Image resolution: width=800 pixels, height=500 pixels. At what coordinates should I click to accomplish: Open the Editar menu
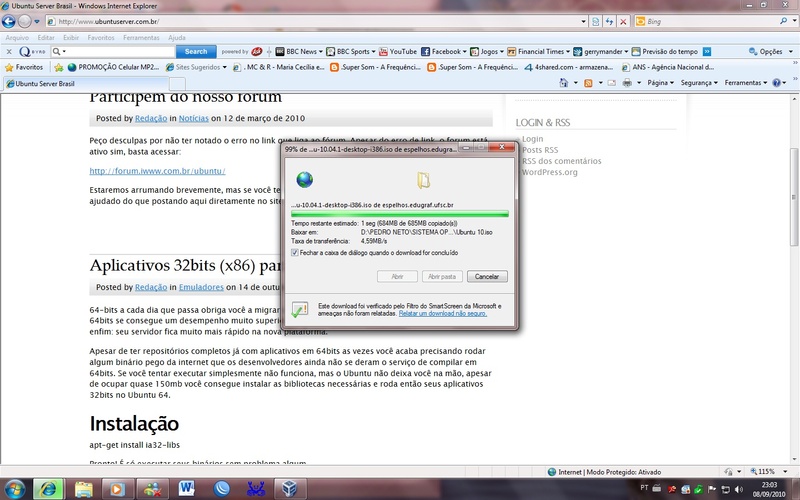point(46,38)
